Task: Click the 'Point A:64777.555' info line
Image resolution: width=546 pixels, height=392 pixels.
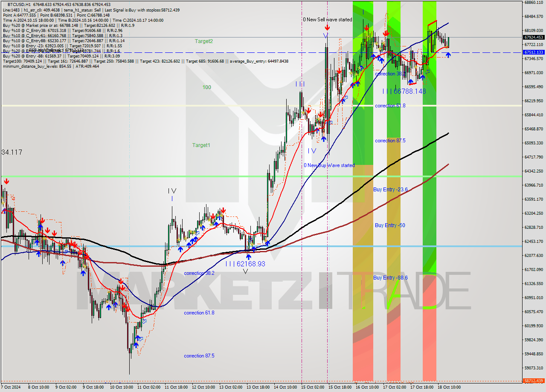Action: coord(56,15)
